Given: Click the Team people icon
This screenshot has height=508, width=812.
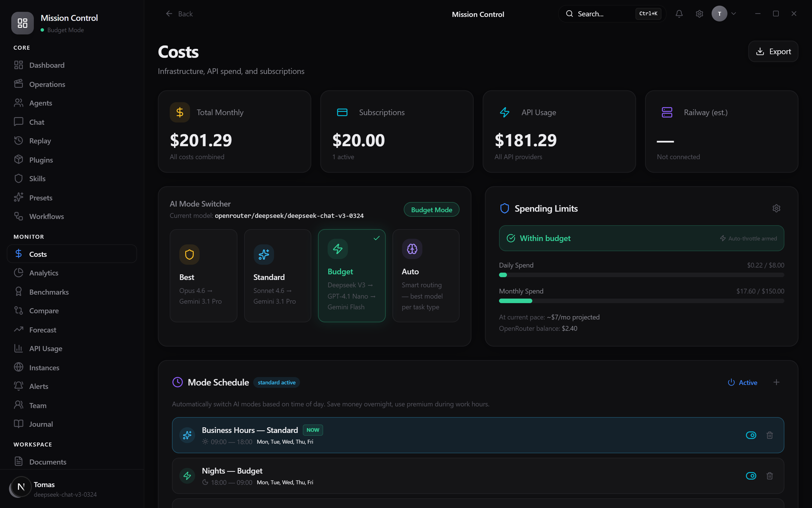Looking at the screenshot, I should click(19, 405).
